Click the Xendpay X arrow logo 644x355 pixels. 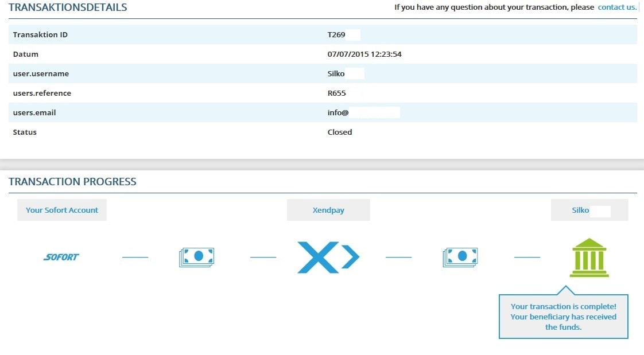[x=328, y=258]
